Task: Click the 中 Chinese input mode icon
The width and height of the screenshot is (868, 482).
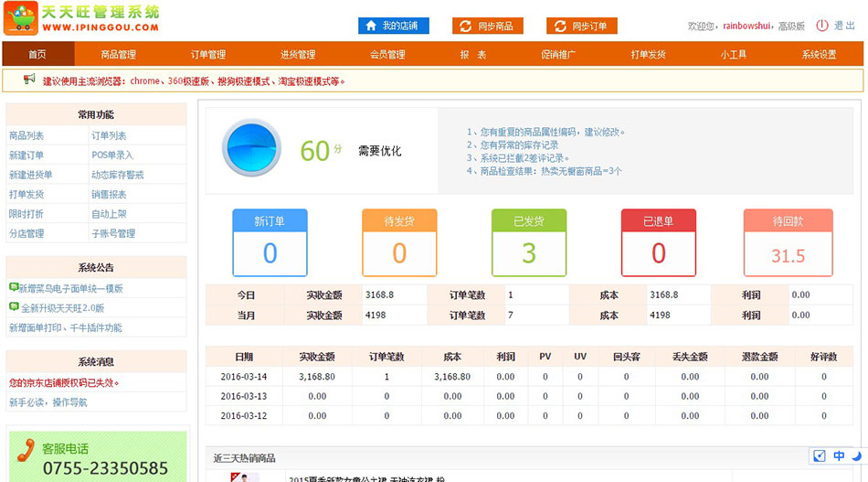Action: 839,455
